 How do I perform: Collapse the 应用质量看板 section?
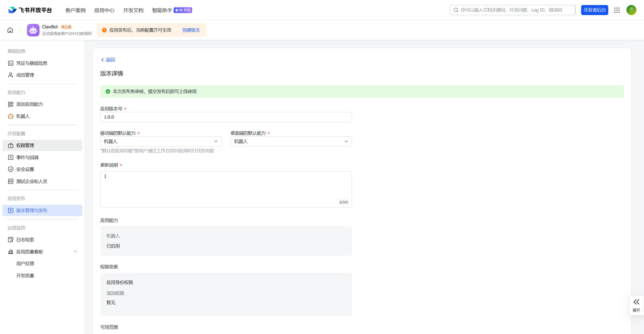coord(75,252)
